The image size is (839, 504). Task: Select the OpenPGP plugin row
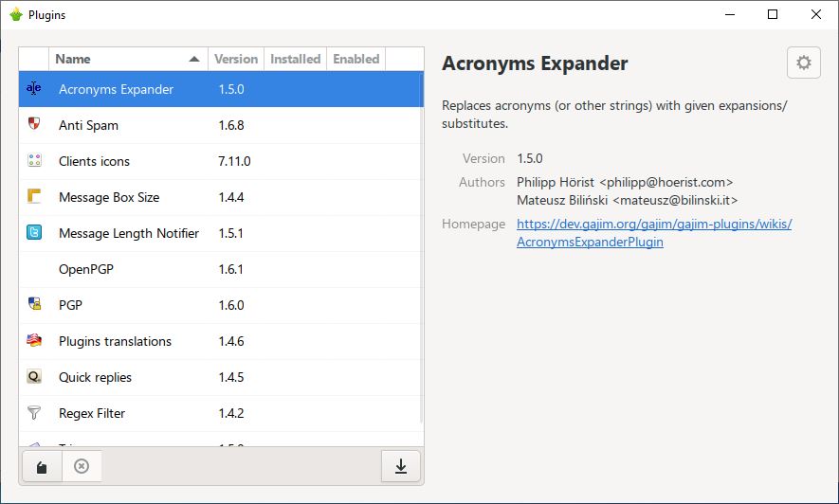tap(220, 269)
